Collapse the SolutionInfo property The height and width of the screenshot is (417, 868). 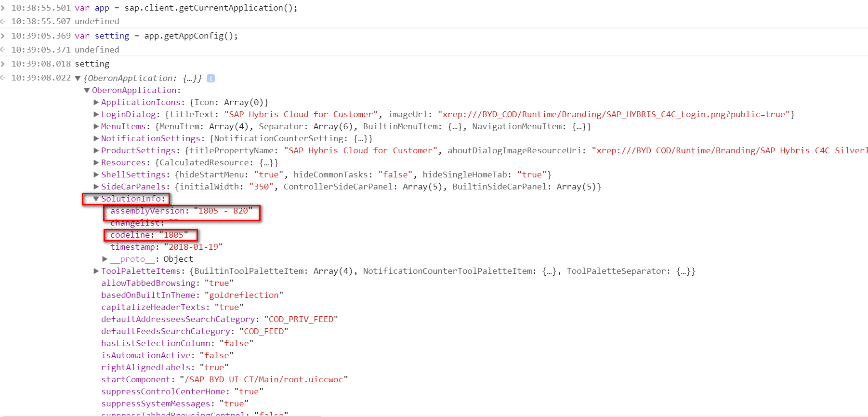coord(96,199)
